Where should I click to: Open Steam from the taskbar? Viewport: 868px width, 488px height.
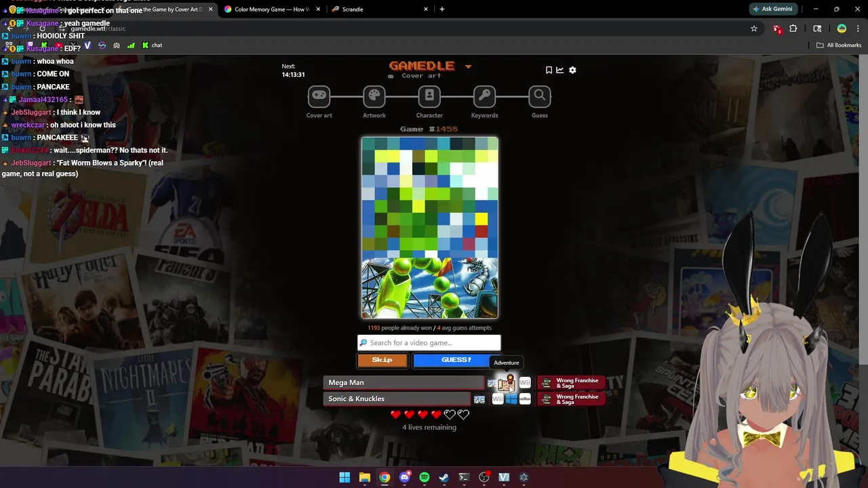(x=444, y=477)
